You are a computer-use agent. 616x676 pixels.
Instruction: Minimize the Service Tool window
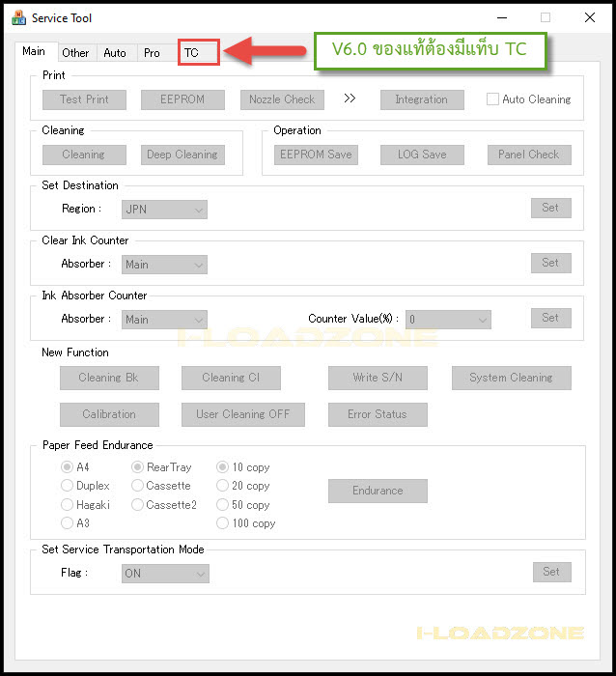pyautogui.click(x=502, y=17)
